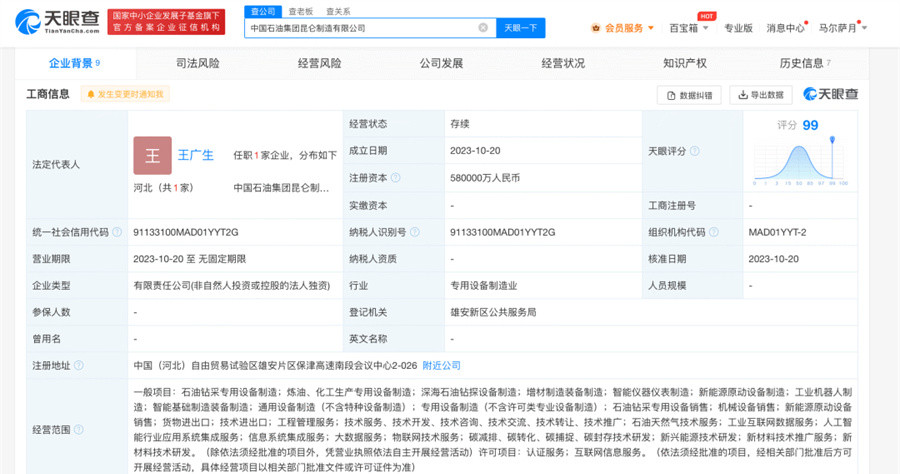Click the score distribution chart

800,161
